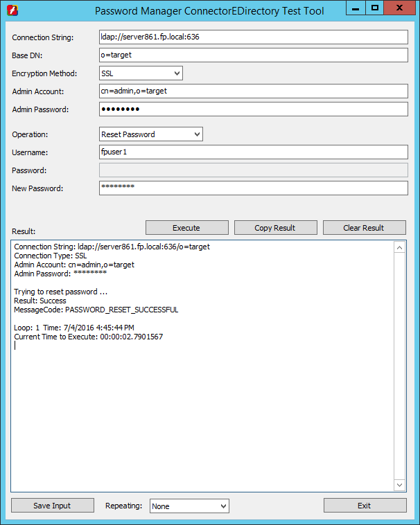Maximize the Test Tool window
Viewport: 420px width, 525px height.
[x=375, y=8]
